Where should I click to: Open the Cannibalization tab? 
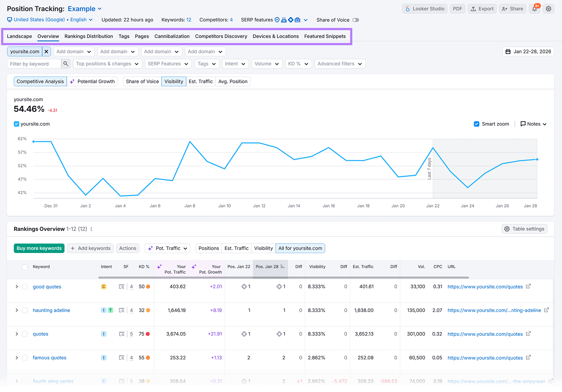coord(172,36)
